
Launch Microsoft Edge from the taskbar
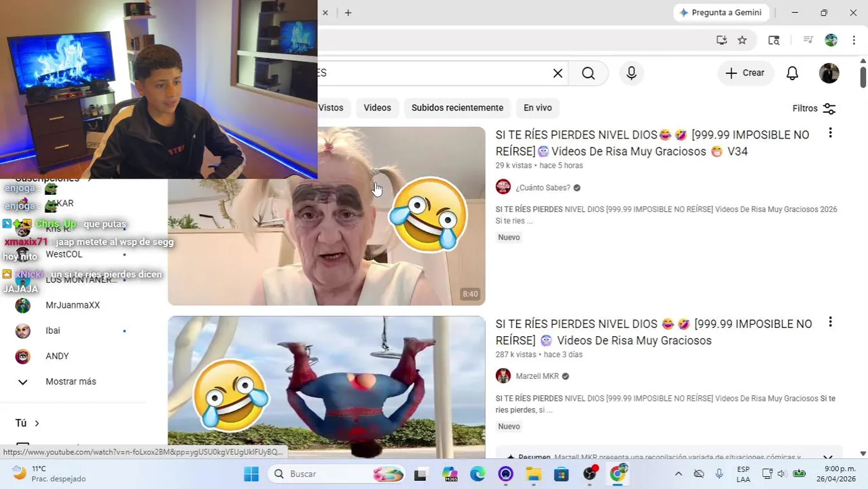point(477,474)
